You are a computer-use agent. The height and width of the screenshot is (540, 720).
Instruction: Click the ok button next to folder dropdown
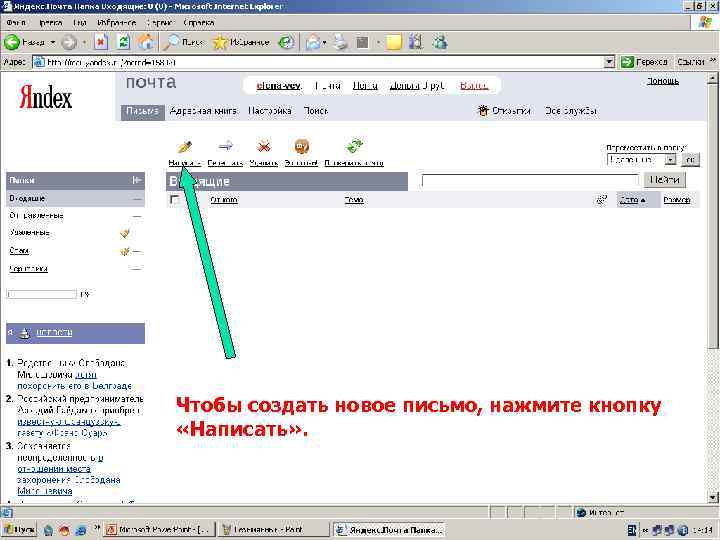(x=691, y=160)
